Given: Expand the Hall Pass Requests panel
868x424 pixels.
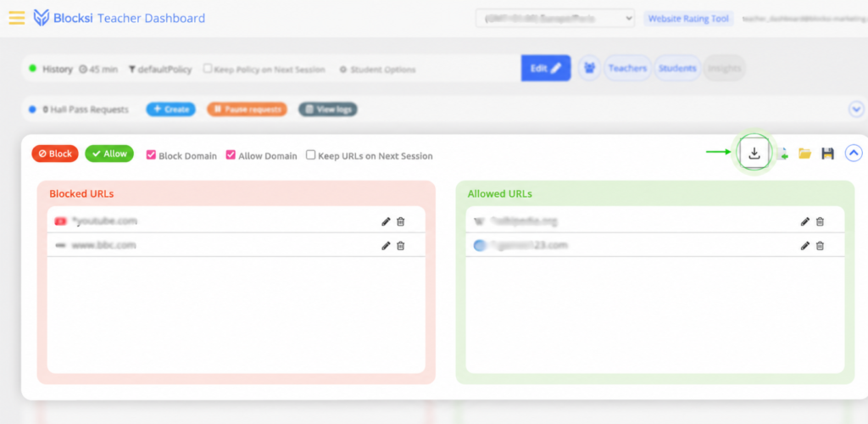Looking at the screenshot, I should 856,109.
